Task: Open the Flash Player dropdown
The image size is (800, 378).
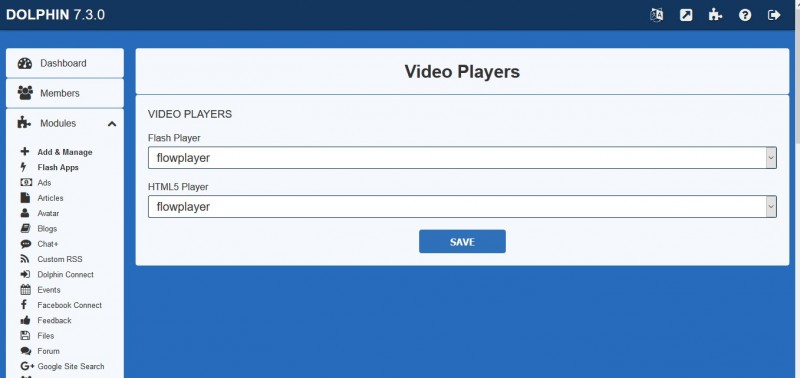Action: [462, 158]
